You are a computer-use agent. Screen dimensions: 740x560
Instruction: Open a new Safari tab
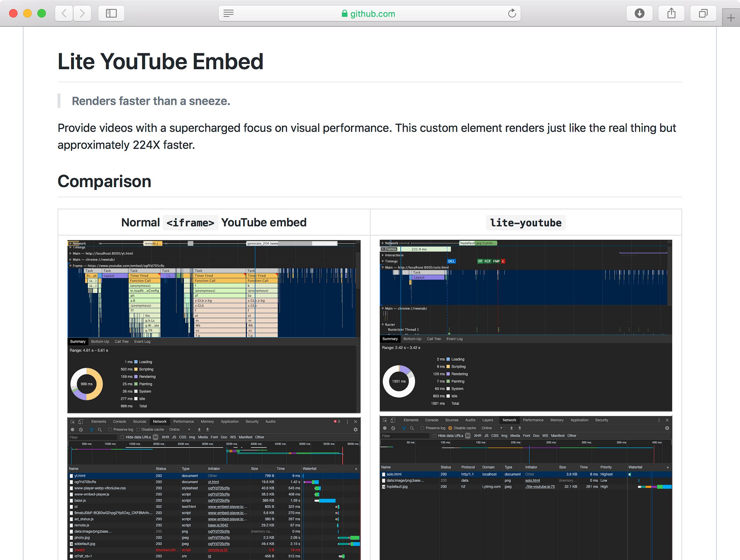pyautogui.click(x=731, y=18)
